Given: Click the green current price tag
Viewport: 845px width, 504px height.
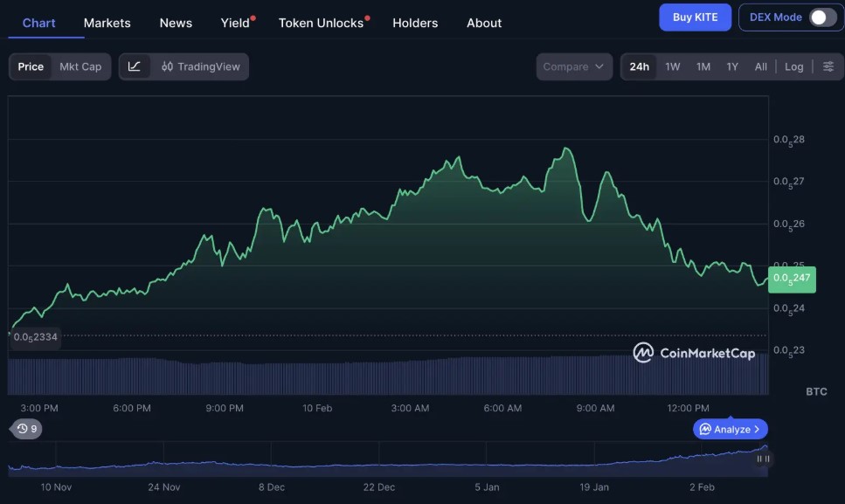Looking at the screenshot, I should pos(792,279).
